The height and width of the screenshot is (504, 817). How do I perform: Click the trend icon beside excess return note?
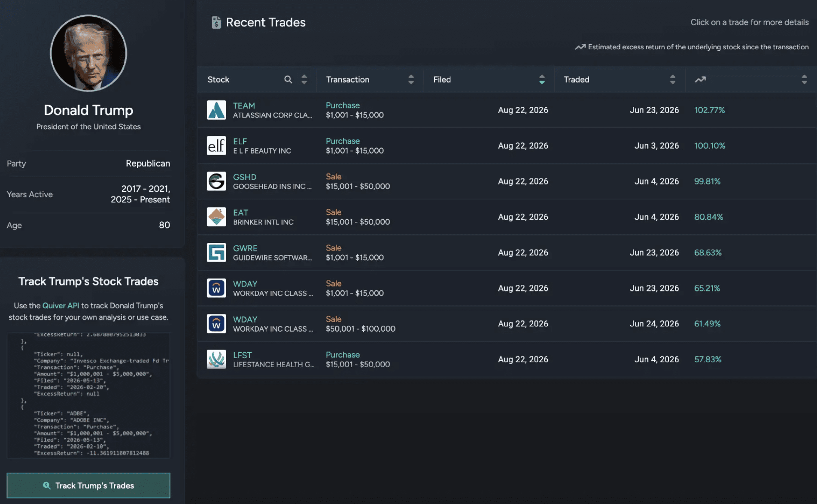[580, 47]
